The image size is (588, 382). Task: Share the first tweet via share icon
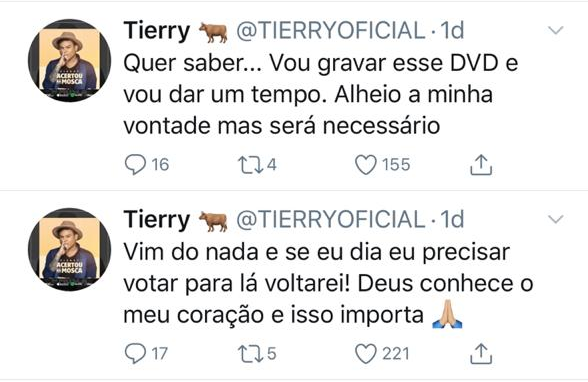point(481,165)
